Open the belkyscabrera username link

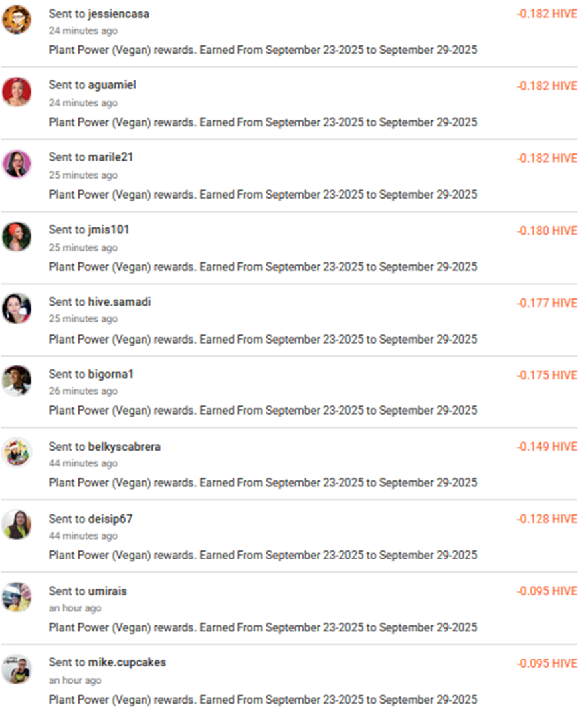[x=124, y=447]
